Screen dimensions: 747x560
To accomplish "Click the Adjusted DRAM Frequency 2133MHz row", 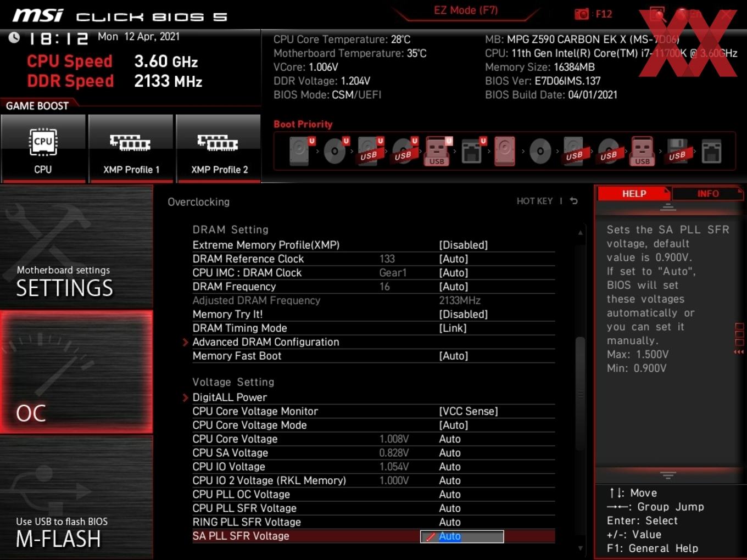I will 374,300.
